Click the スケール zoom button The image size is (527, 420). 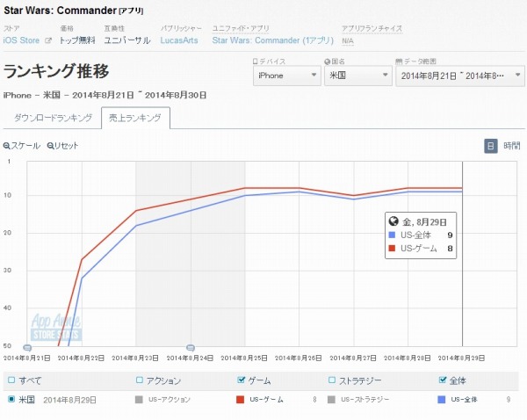21,146
